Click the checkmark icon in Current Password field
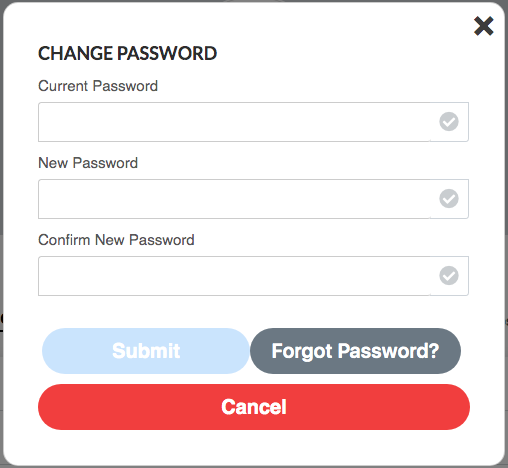508x468 pixels. tap(449, 122)
